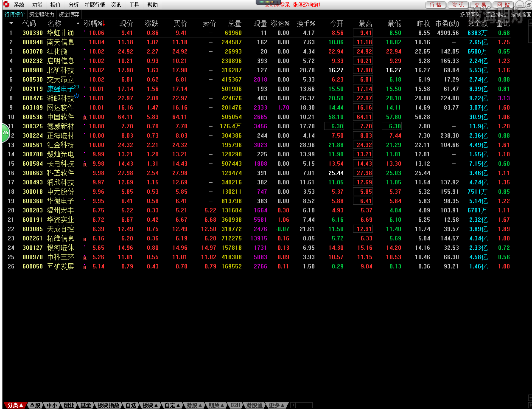Select the 创业 bottom tab
The width and height of the screenshot is (532, 409).
(x=69, y=405)
